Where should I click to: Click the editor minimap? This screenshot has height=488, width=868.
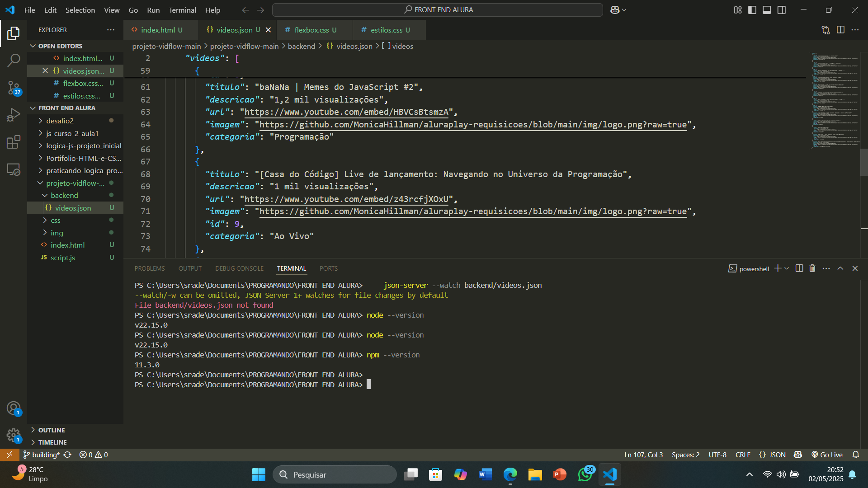point(835,101)
